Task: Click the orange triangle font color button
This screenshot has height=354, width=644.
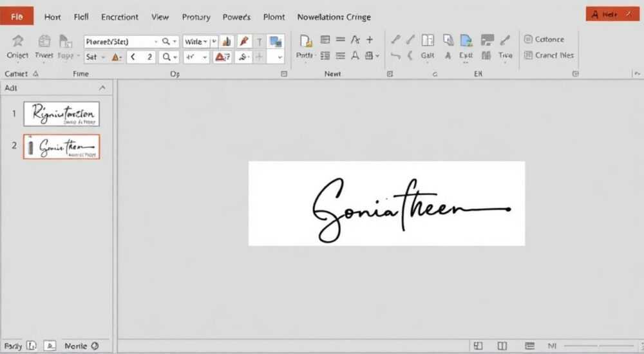Action: (117, 57)
